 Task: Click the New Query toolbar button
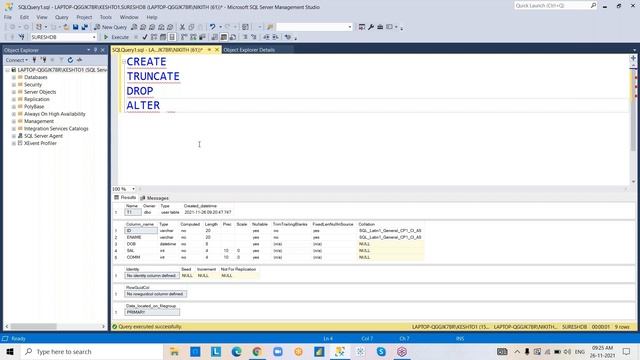click(x=111, y=27)
